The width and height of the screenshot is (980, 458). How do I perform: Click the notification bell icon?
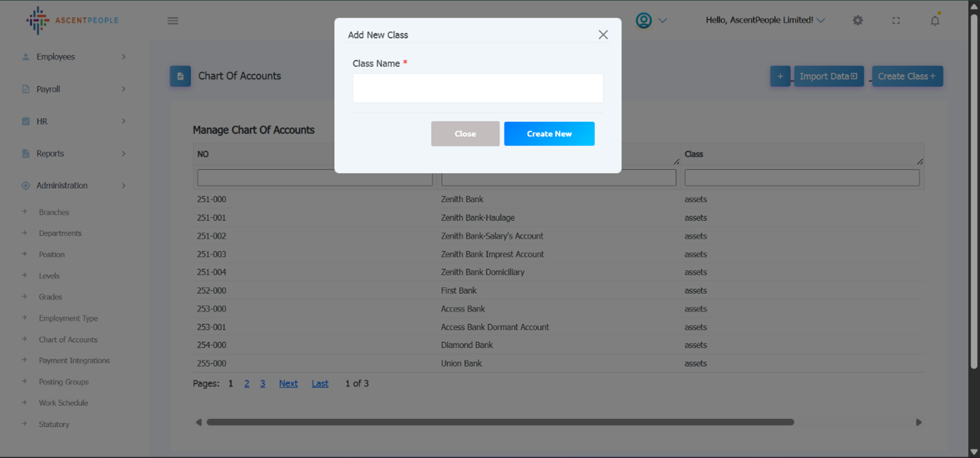click(x=935, y=21)
